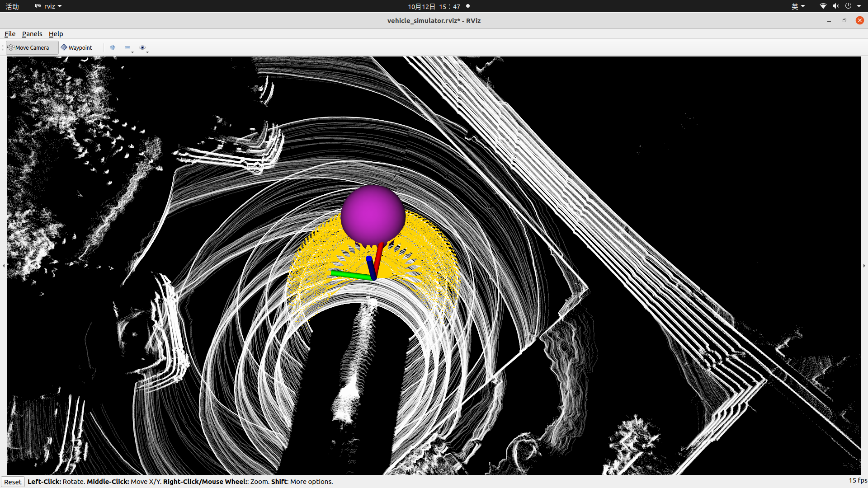This screenshot has height=488, width=868.
Task: Open the Help menu
Action: tap(56, 34)
